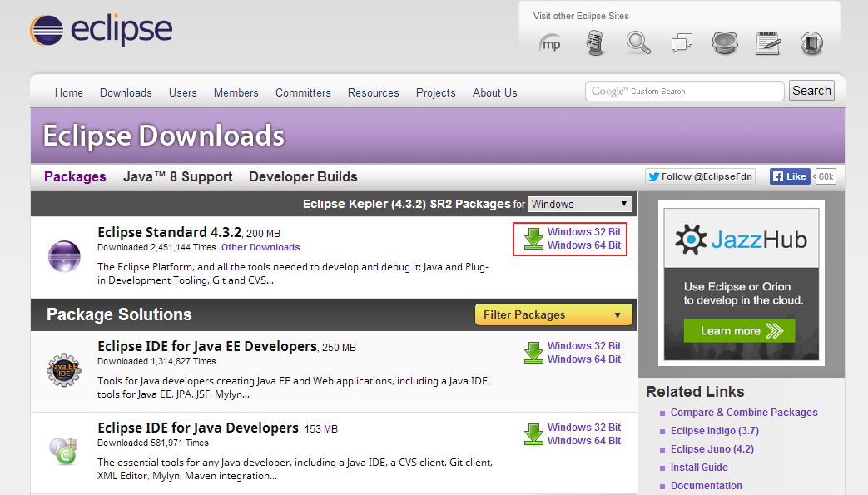Viewport: 868px width, 495px height.
Task: Switch to the Java 8 Support tab
Action: coord(177,176)
